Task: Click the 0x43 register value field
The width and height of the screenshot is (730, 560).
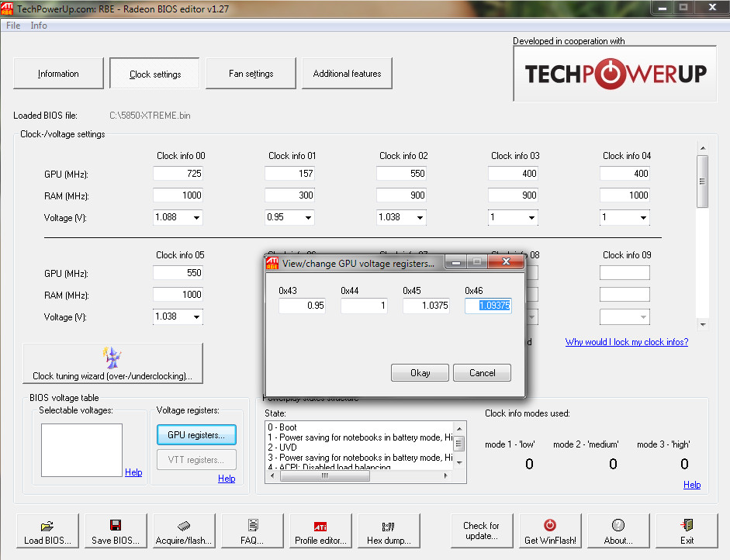Action: click(x=302, y=306)
